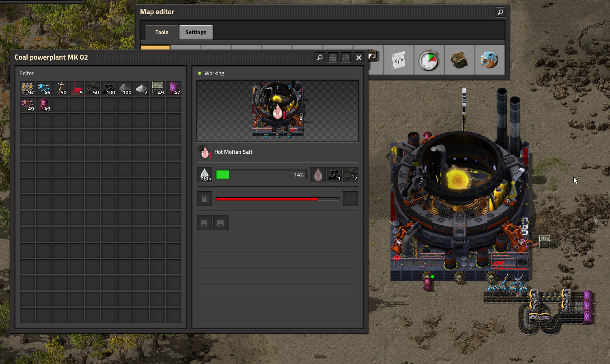This screenshot has height=364, width=610.
Task: Click the first empty module slot
Action: pyautogui.click(x=205, y=223)
